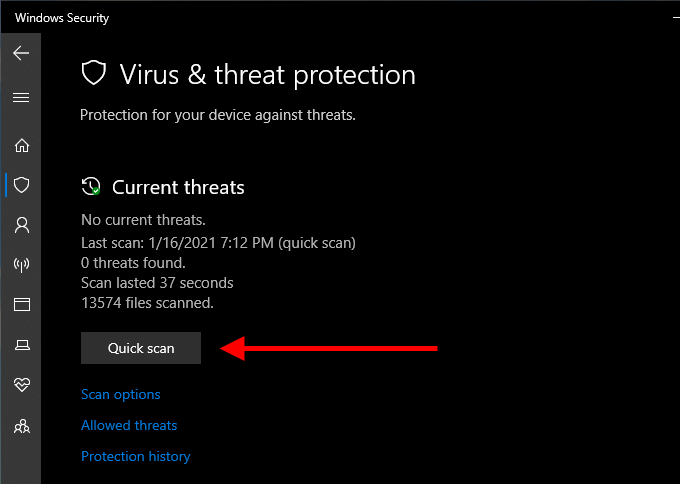Image resolution: width=680 pixels, height=484 pixels.
Task: Open Family options people icon
Action: pyautogui.click(x=21, y=426)
